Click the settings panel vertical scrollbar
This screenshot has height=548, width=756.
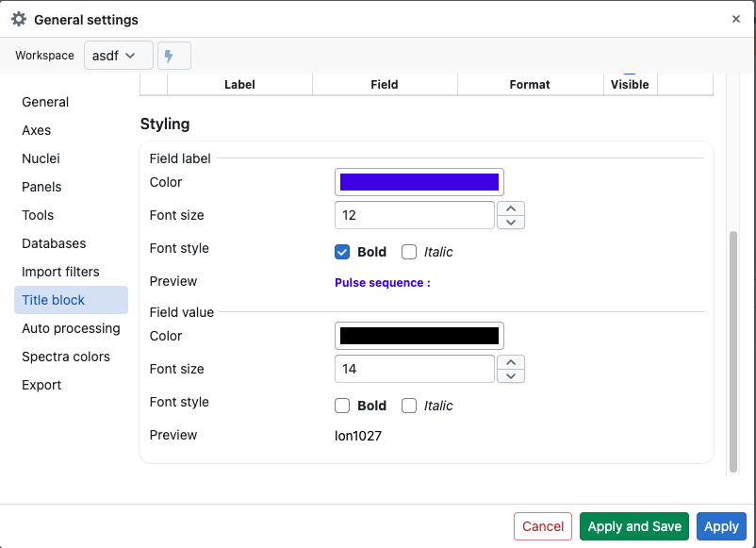click(732, 352)
